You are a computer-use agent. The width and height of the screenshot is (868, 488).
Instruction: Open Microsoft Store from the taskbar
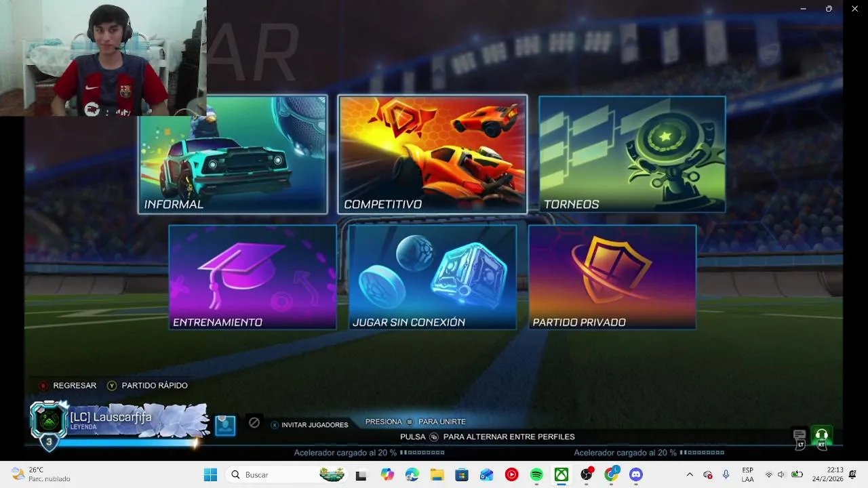(x=462, y=474)
